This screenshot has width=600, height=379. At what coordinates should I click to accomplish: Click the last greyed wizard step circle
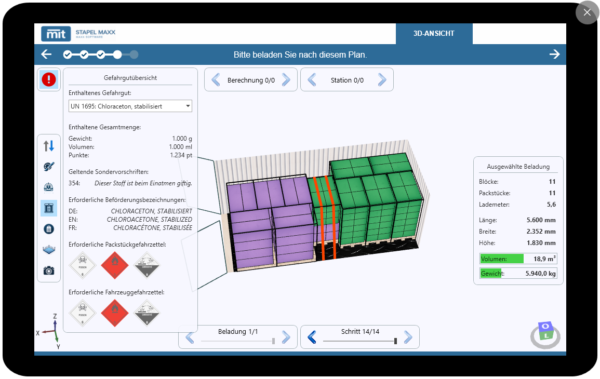pos(134,55)
